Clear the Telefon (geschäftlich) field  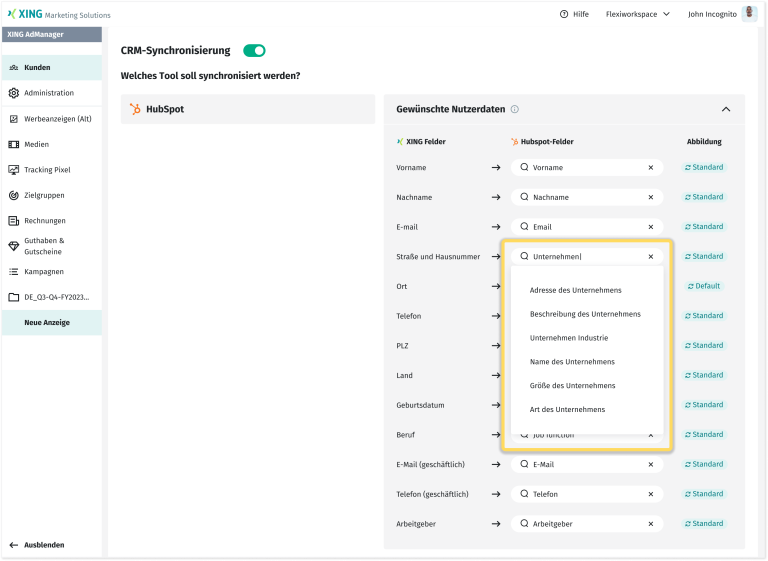click(651, 494)
